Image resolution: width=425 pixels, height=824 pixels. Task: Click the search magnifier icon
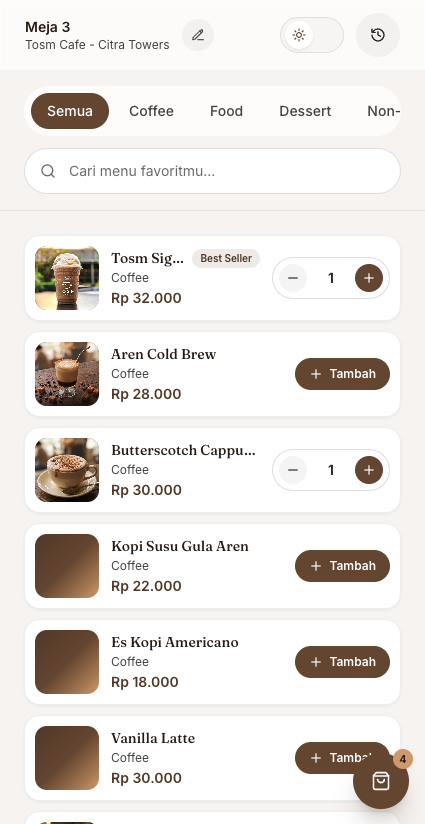(x=48, y=171)
